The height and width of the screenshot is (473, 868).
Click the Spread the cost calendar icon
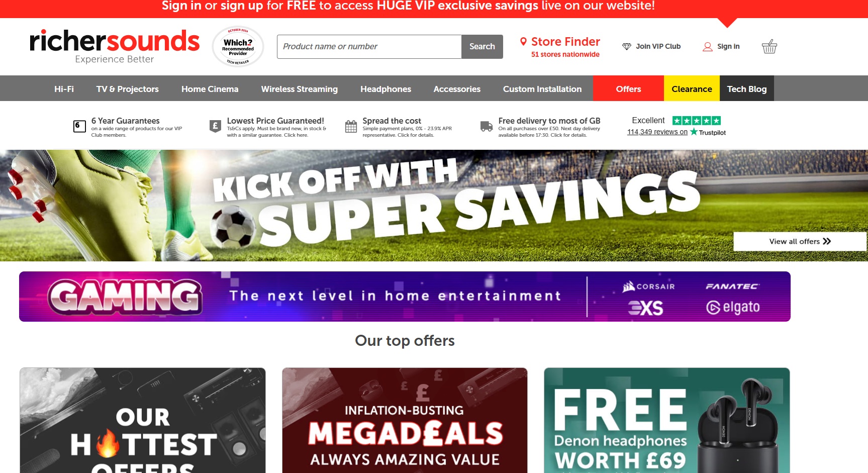351,127
